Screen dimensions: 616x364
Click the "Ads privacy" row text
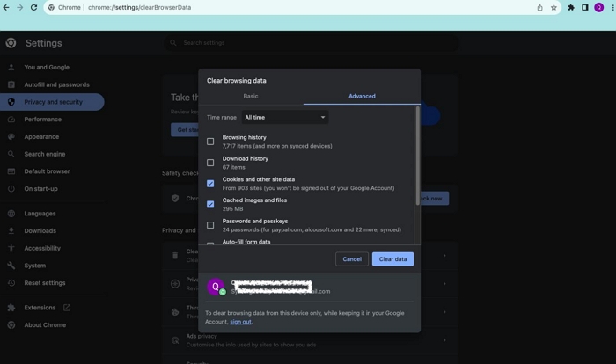point(202,336)
